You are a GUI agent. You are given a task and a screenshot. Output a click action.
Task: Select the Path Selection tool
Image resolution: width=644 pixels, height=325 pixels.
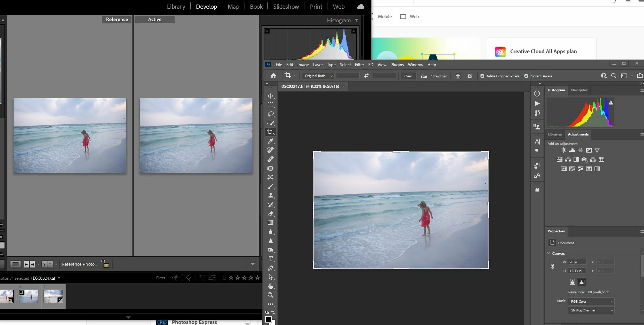click(271, 277)
